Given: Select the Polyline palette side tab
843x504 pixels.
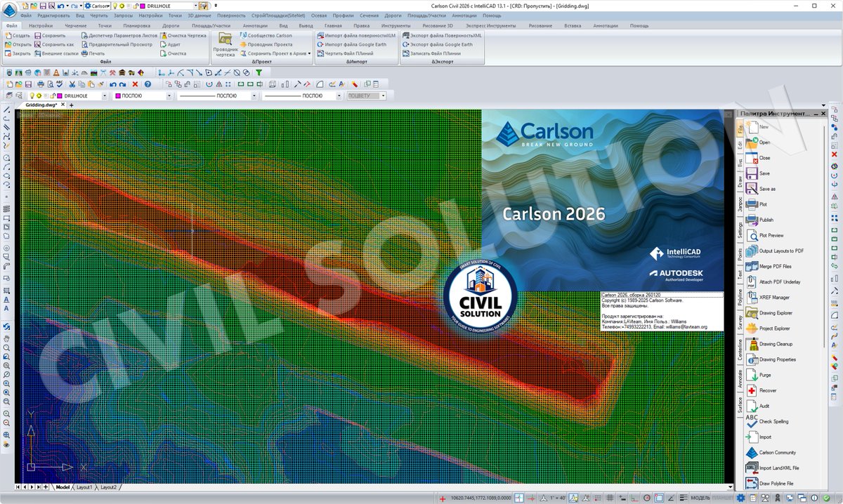Looking at the screenshot, I should [740, 298].
